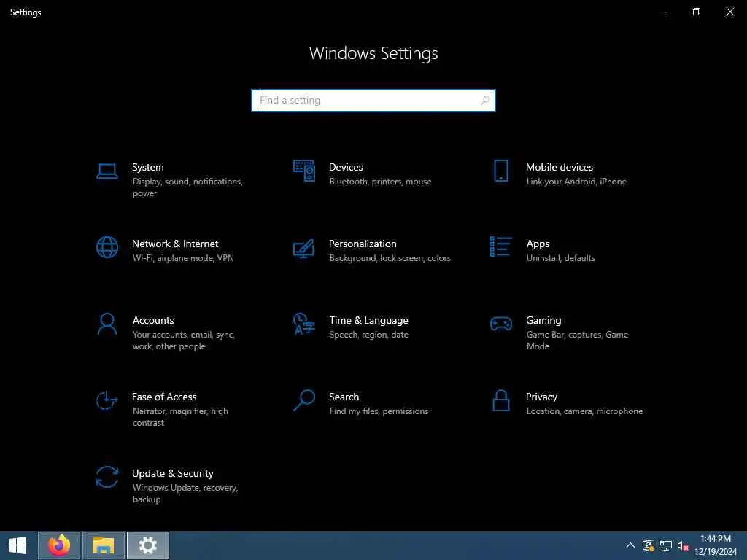Click "Uninstall, defaults" description

(x=560, y=258)
